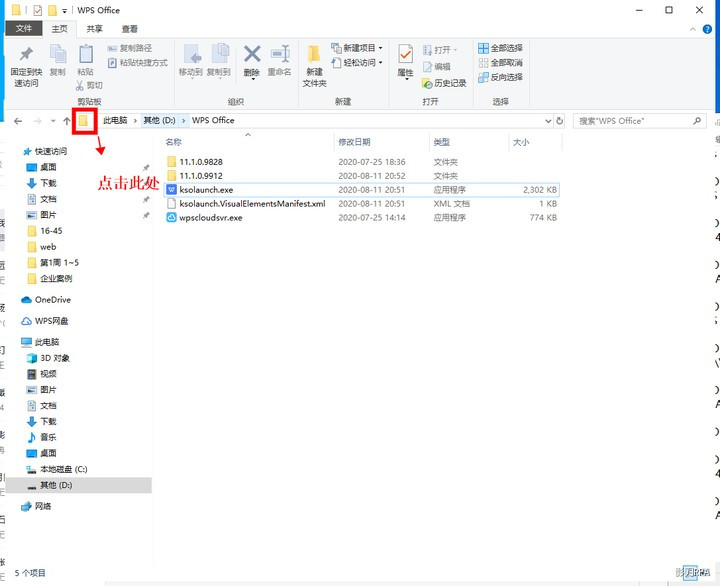Click Other (D:) in address breadcrumb
The height and width of the screenshot is (586, 720).
point(159,120)
